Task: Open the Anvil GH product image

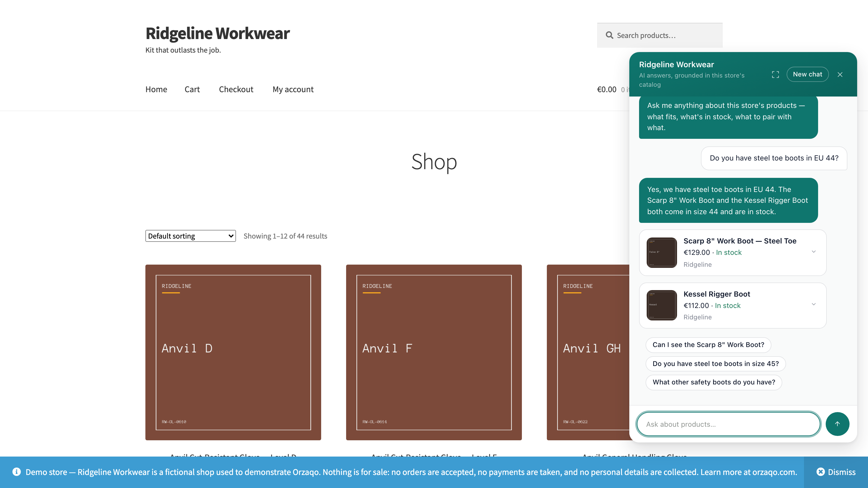Action: click(x=588, y=352)
